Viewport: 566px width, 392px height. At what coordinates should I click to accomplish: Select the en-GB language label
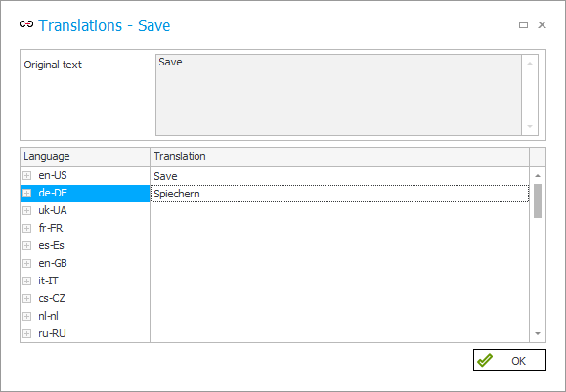click(53, 264)
